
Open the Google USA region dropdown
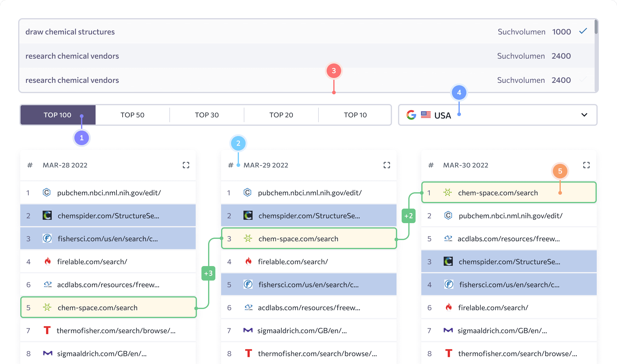click(x=498, y=115)
